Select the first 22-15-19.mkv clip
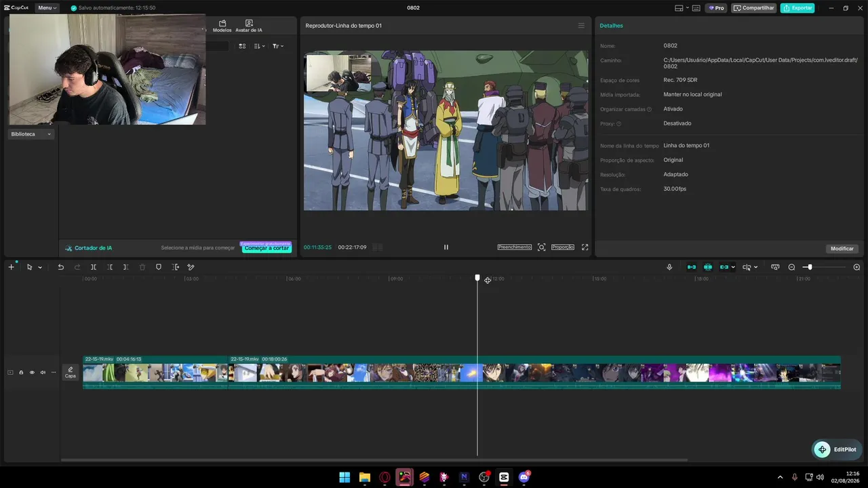The height and width of the screenshot is (488, 868). click(x=155, y=372)
